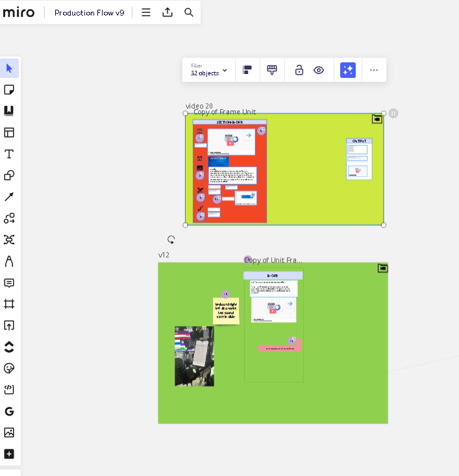This screenshot has height=476, width=459.
Task: Select the cursor pointer tool
Action: (9, 68)
